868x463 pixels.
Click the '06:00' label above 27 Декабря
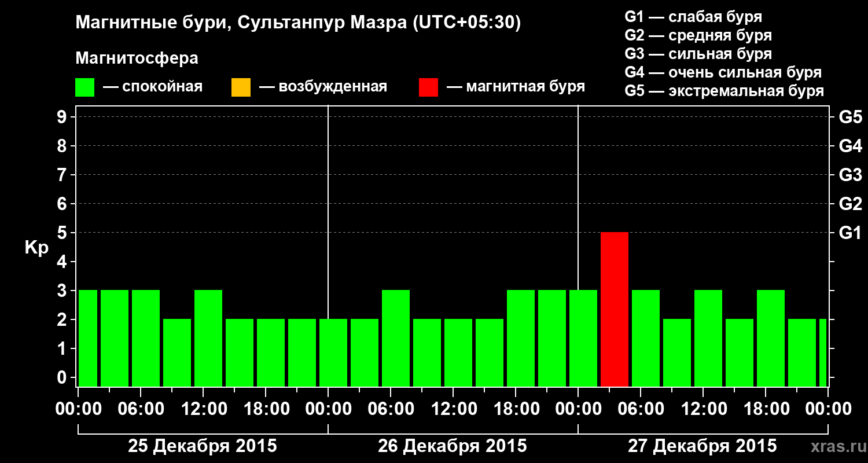(641, 409)
